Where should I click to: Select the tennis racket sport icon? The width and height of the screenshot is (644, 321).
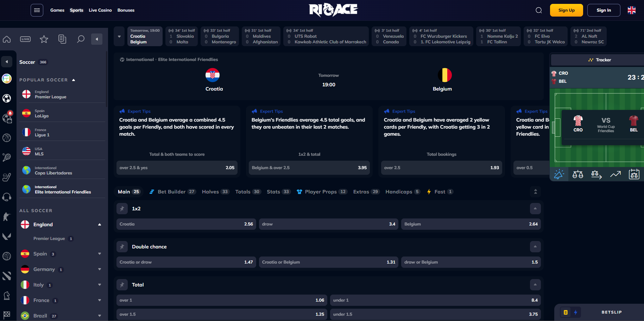(7, 158)
